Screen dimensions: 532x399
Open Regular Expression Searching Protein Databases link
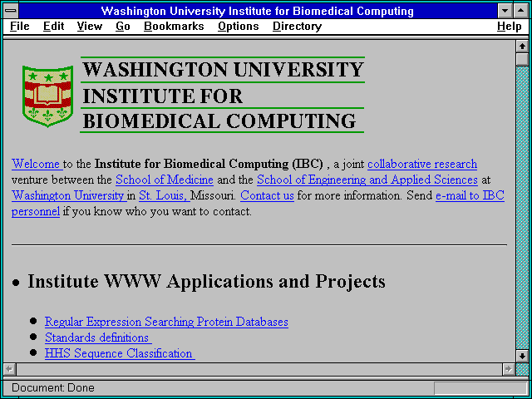click(x=166, y=322)
